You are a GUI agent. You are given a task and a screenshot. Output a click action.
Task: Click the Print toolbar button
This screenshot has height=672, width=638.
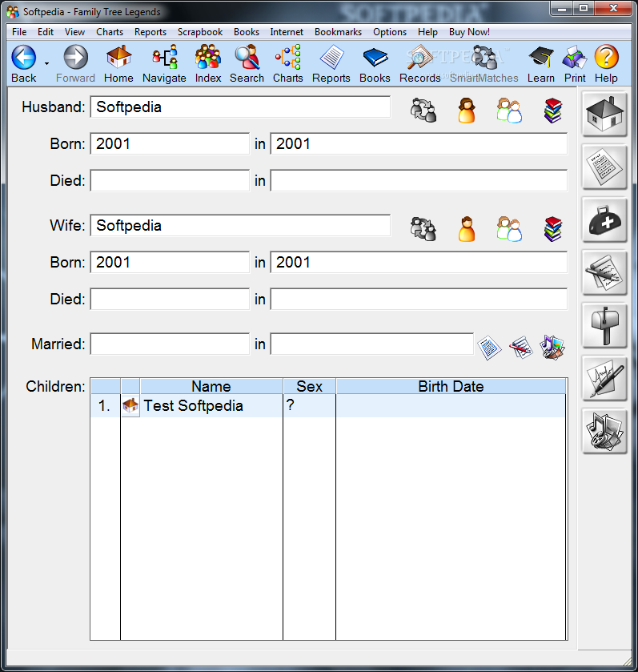575,63
